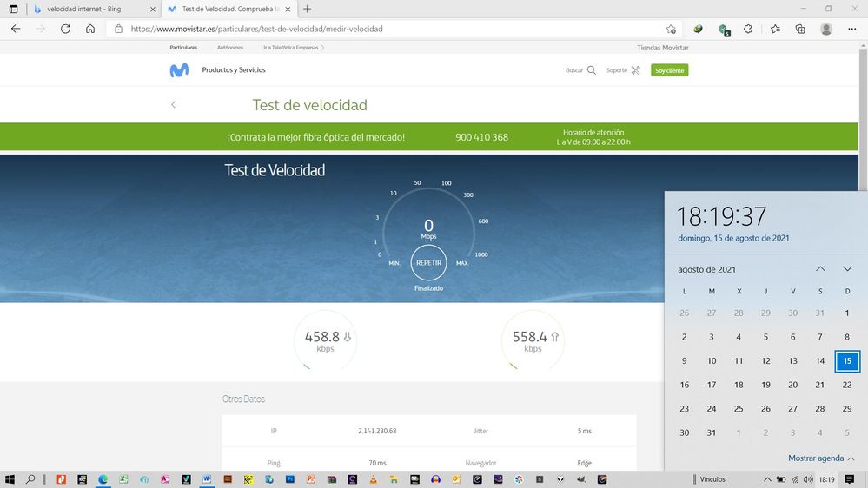The image size is (868, 488).
Task: Go to the browser home page
Action: (x=90, y=29)
